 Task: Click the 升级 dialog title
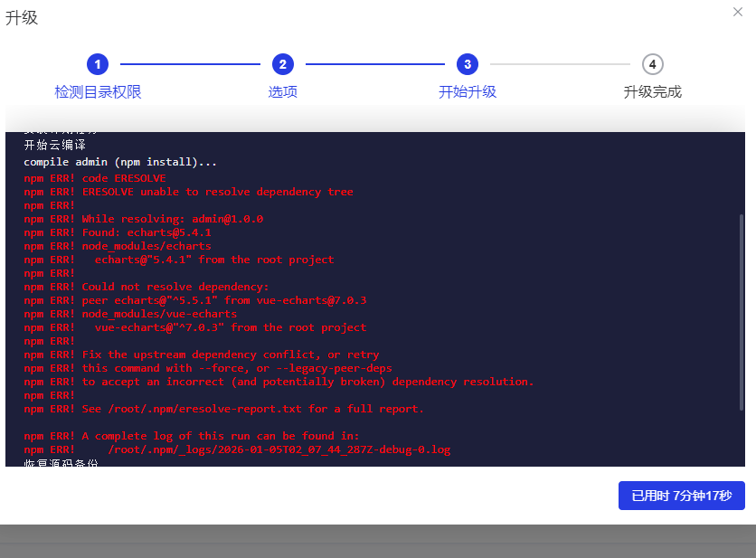[22, 18]
